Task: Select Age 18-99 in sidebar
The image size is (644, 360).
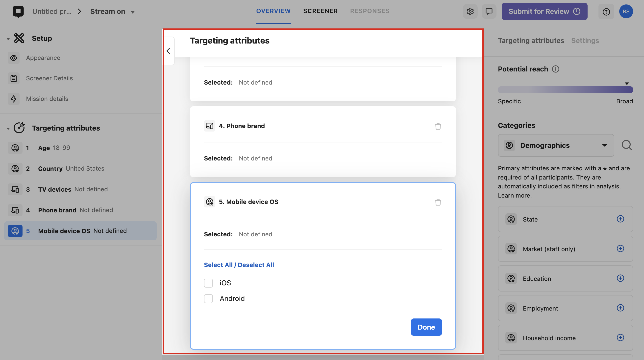Action: click(80, 148)
